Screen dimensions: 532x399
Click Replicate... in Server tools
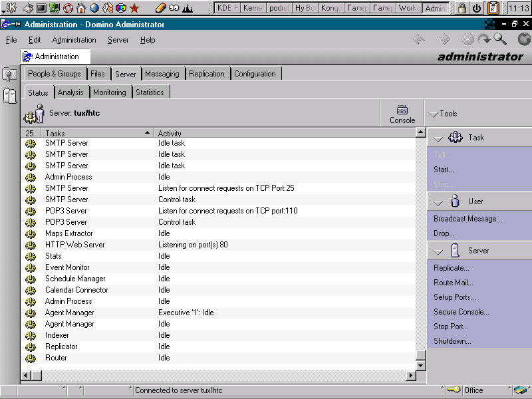452,268
